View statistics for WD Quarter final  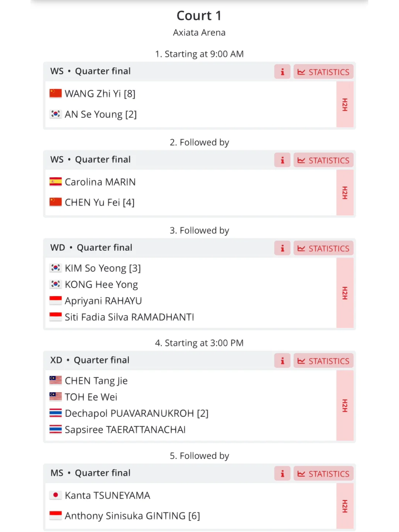324,248
